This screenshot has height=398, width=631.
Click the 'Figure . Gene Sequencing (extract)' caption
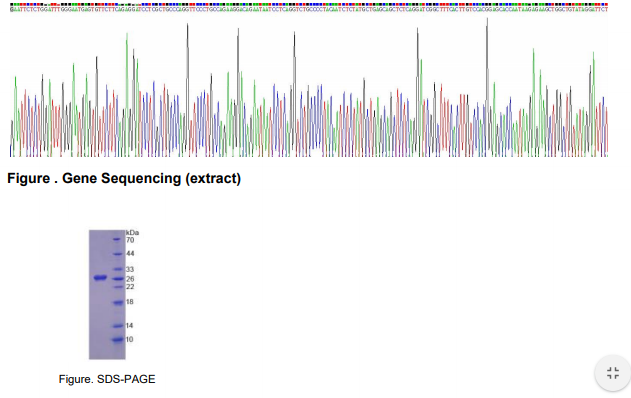(x=124, y=178)
